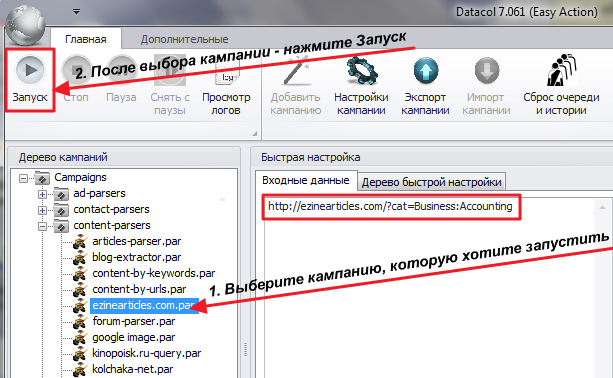Select Дерево быстрой настройки tab
This screenshot has height=378, width=613.
[431, 182]
